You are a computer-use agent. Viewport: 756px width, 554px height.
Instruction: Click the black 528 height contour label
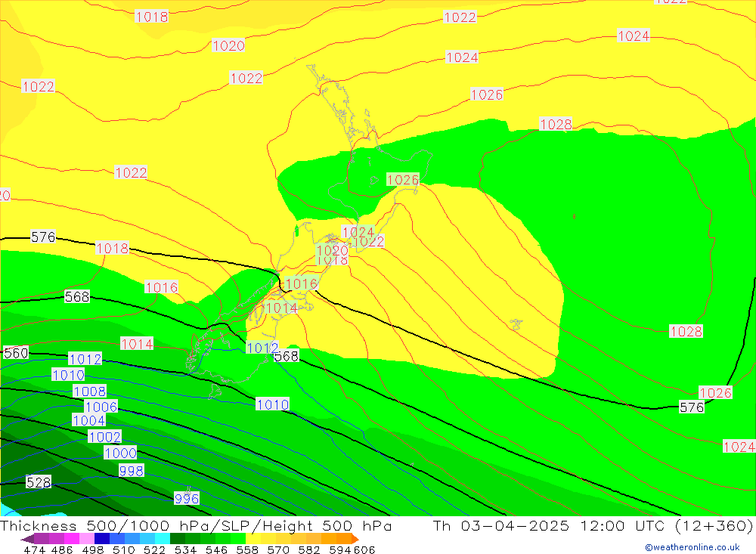[x=39, y=481]
